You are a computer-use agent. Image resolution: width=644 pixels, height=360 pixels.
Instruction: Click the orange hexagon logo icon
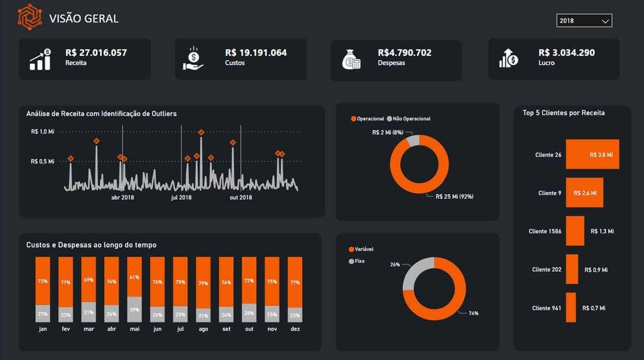[x=29, y=17]
